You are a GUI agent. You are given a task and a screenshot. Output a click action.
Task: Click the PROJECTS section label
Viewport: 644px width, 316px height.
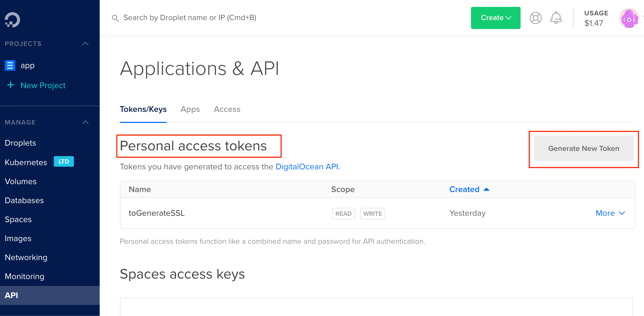click(x=23, y=44)
